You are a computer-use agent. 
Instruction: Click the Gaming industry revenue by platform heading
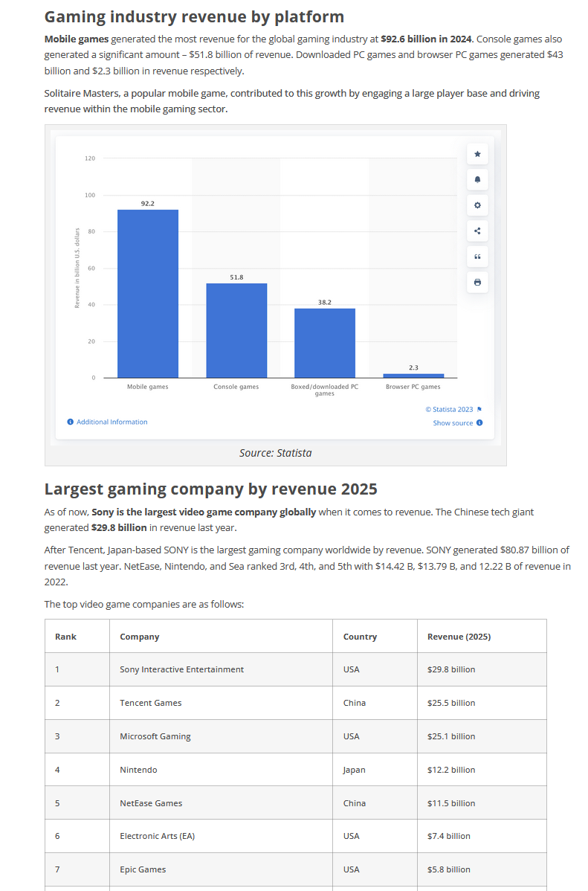click(x=194, y=16)
